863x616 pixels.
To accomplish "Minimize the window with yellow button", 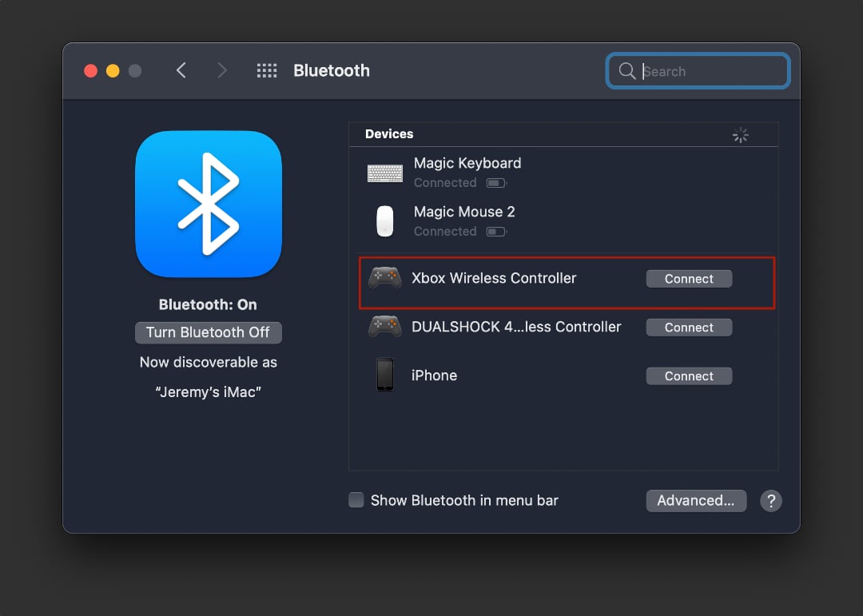I will click(113, 70).
